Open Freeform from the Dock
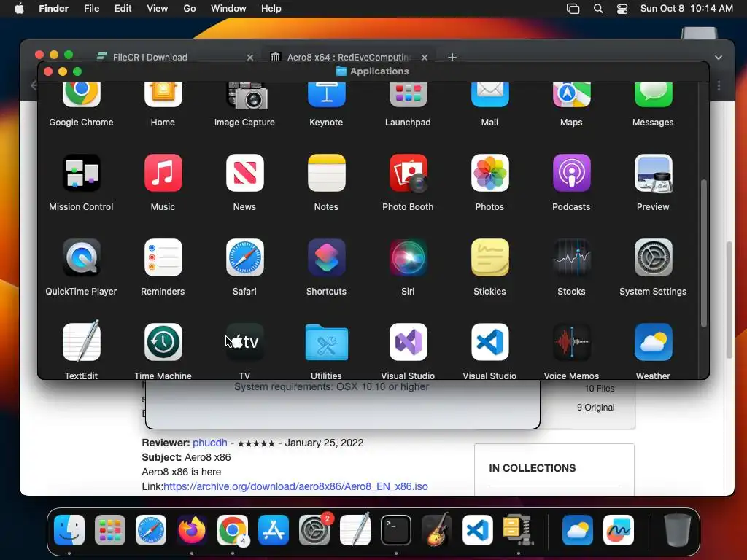The image size is (747, 560). pyautogui.click(x=619, y=529)
